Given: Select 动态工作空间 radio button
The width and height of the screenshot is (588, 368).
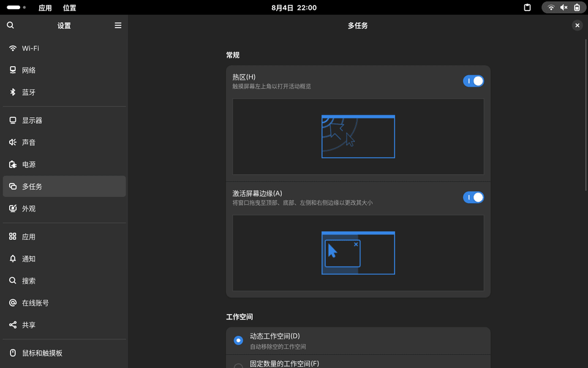Looking at the screenshot, I should pos(238,340).
